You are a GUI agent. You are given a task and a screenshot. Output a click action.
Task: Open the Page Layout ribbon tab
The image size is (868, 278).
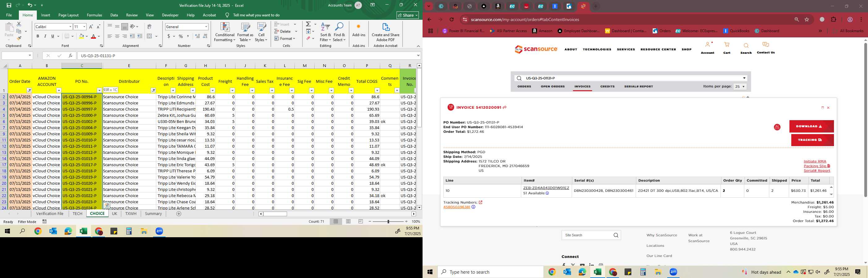pyautogui.click(x=68, y=15)
